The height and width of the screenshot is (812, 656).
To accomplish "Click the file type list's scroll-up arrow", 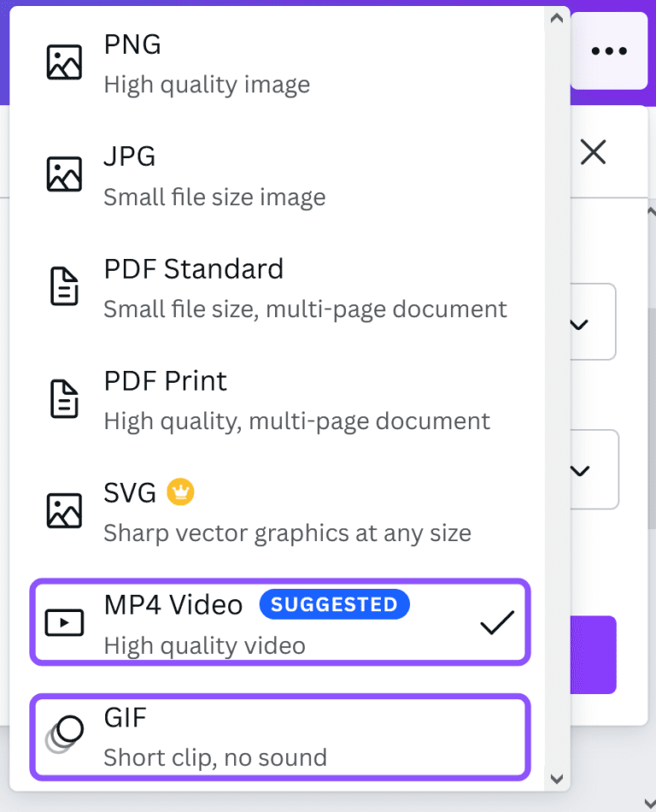I will pyautogui.click(x=558, y=16).
